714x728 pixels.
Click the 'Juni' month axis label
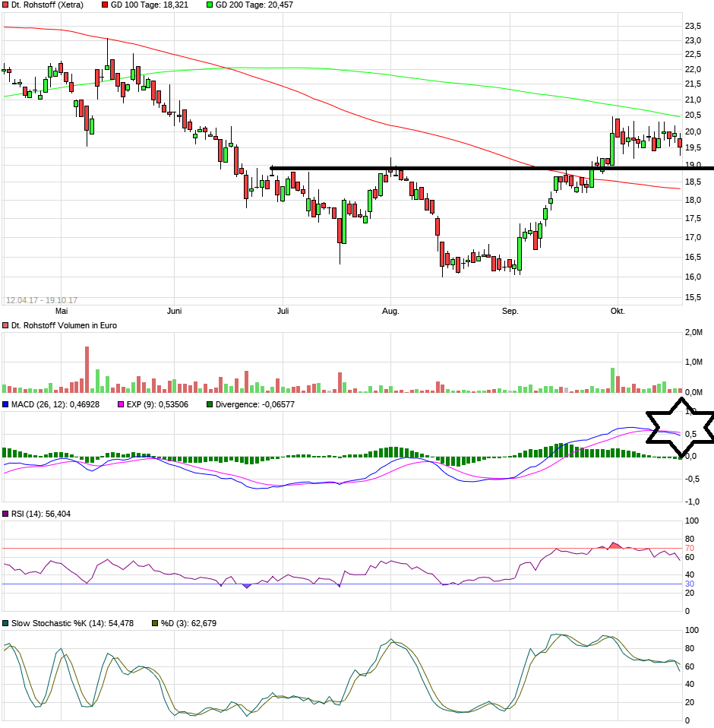click(x=175, y=311)
